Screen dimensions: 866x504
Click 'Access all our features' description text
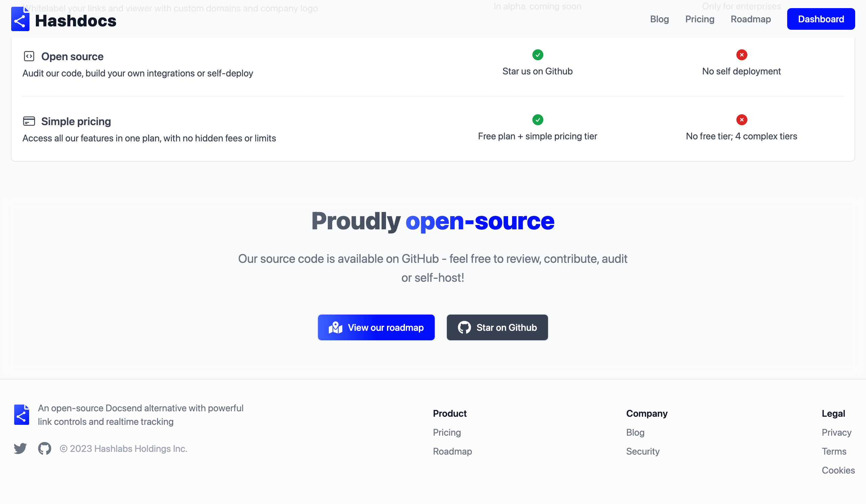149,138
